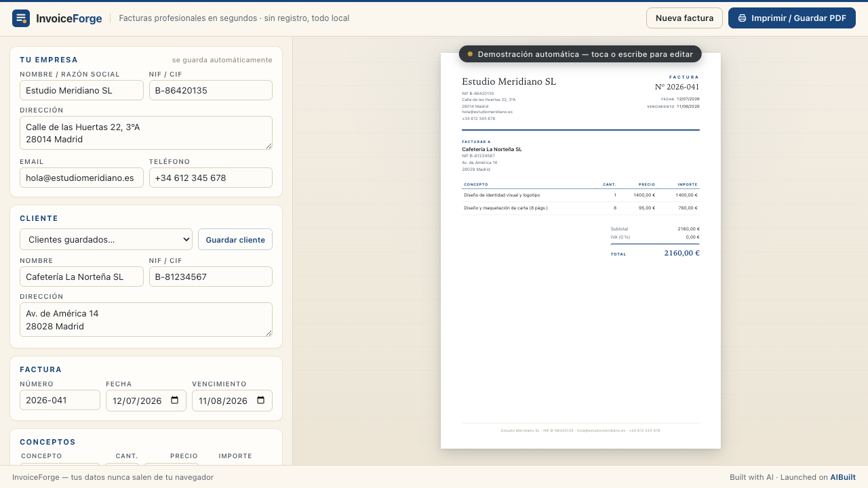Image resolution: width=868 pixels, height=488 pixels.
Task: Click the preview page footer contact line
Action: click(580, 430)
